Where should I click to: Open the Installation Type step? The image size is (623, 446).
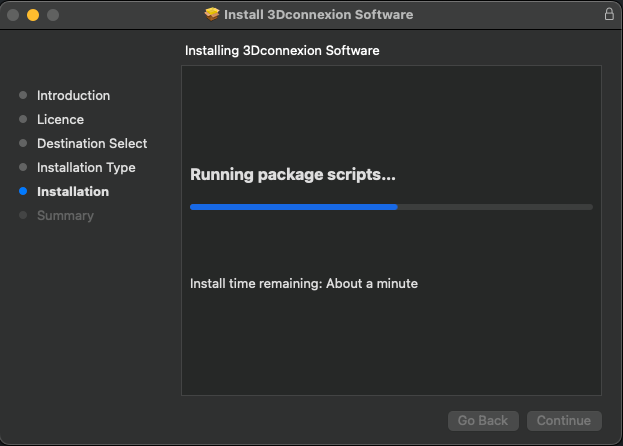tap(86, 167)
